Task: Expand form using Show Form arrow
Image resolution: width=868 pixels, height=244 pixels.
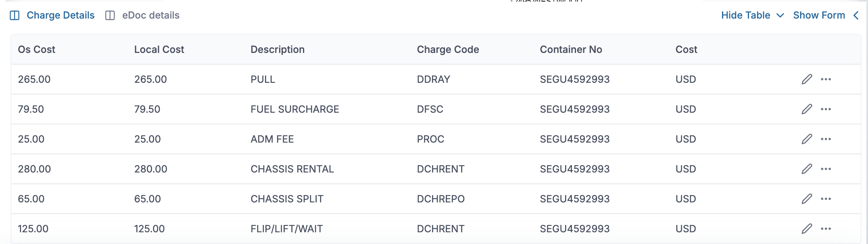Action: (856, 15)
